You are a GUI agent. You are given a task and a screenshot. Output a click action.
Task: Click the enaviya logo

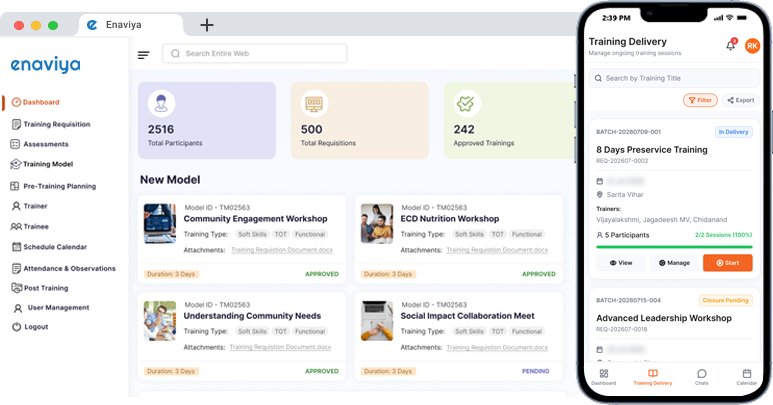coord(45,65)
